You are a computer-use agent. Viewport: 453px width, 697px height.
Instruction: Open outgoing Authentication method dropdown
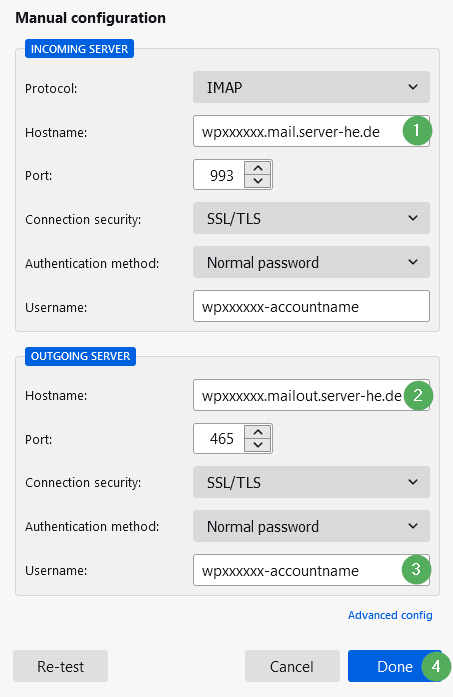click(311, 526)
